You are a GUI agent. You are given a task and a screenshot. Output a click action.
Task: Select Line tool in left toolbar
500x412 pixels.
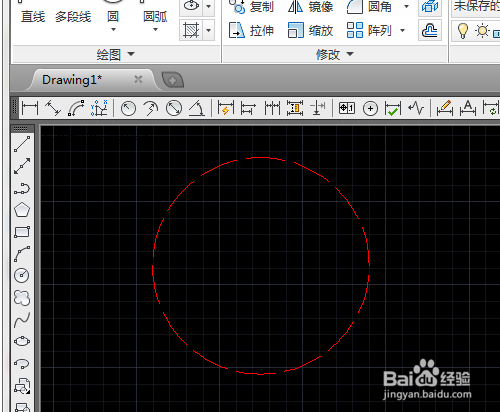(22, 144)
